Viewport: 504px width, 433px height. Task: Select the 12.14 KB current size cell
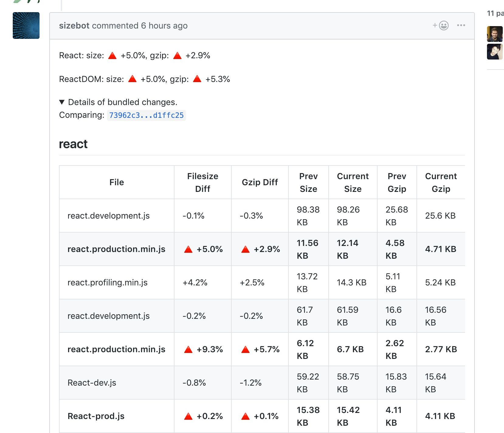point(353,249)
